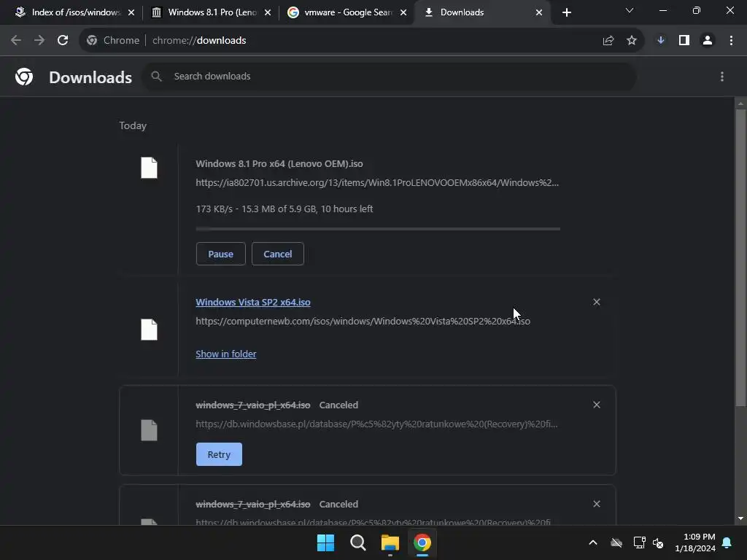Viewport: 747px width, 560px height.
Task: Click the Today date heading
Action: [133, 125]
